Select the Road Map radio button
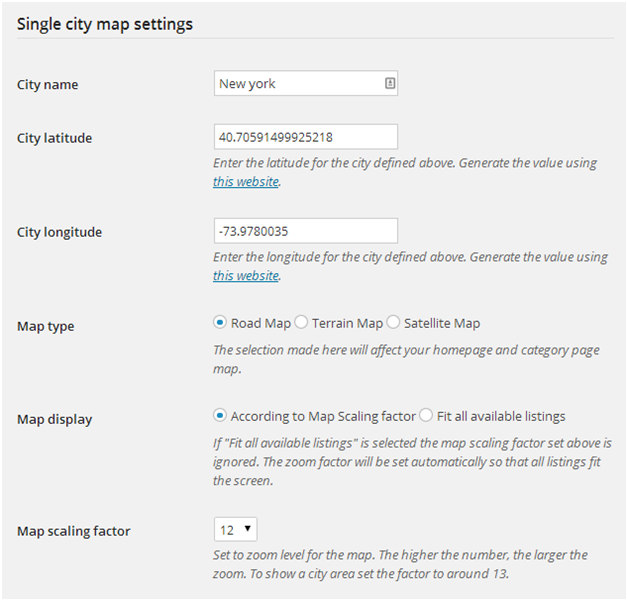Viewport: 628px width, 601px height. [220, 323]
